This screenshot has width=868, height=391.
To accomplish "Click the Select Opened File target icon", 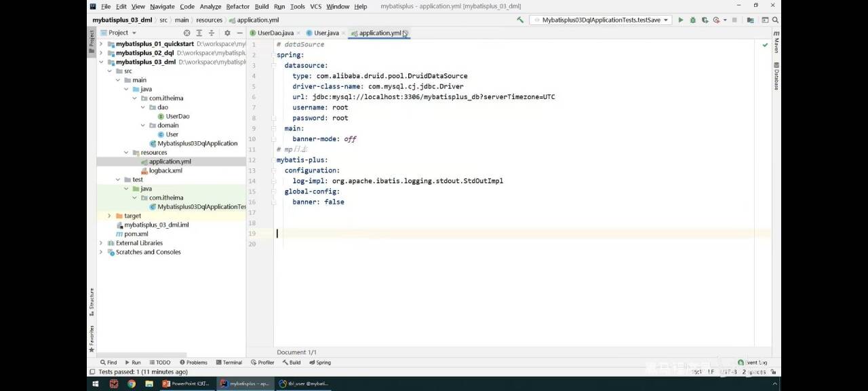I will [x=187, y=33].
